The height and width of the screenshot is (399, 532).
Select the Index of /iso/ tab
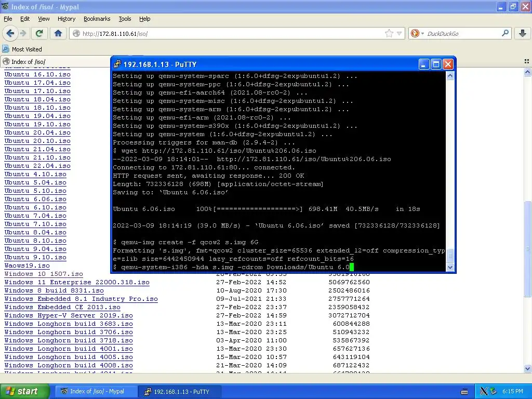[56, 61]
